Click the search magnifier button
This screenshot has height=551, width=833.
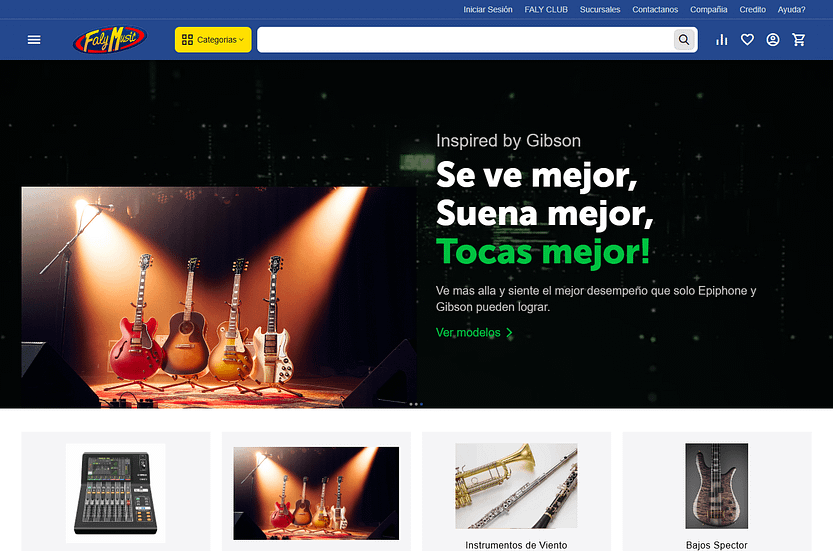point(684,40)
